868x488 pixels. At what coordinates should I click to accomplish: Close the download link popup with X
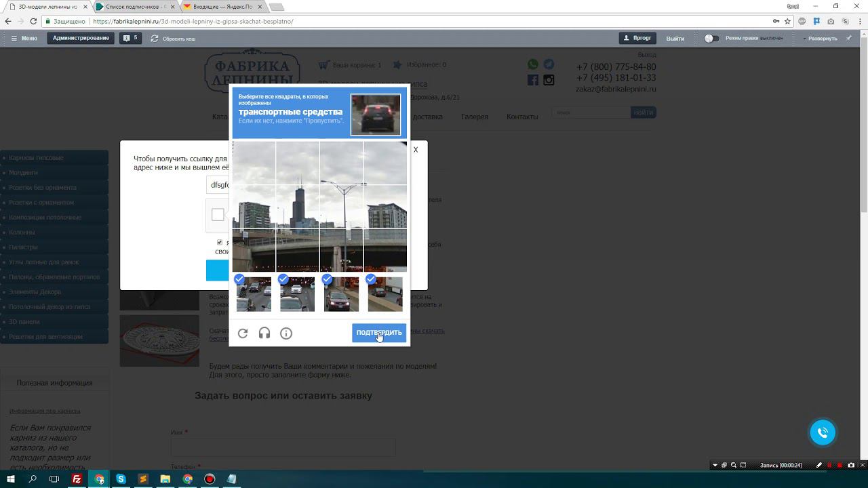tap(416, 150)
